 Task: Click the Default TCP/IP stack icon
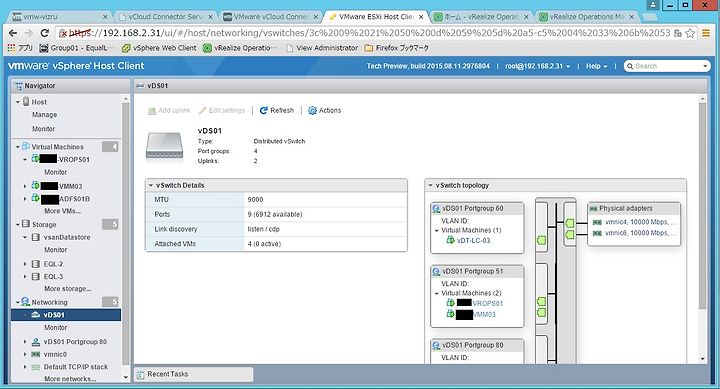tap(36, 367)
